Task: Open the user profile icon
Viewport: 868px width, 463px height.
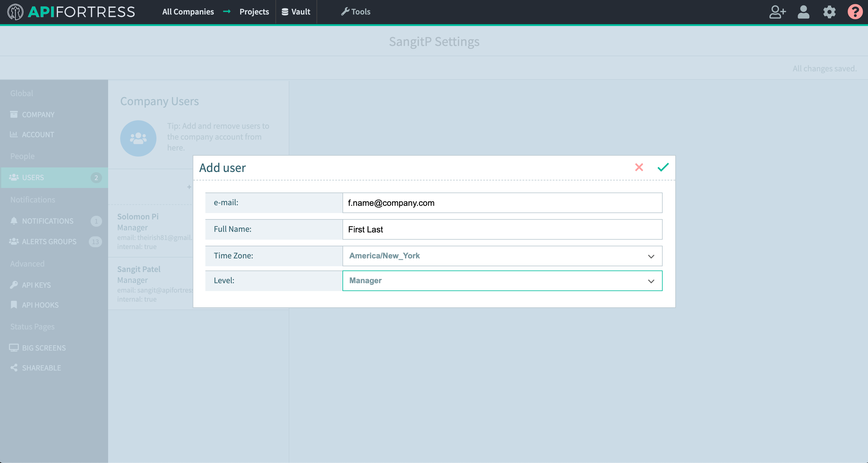Action: click(x=803, y=12)
